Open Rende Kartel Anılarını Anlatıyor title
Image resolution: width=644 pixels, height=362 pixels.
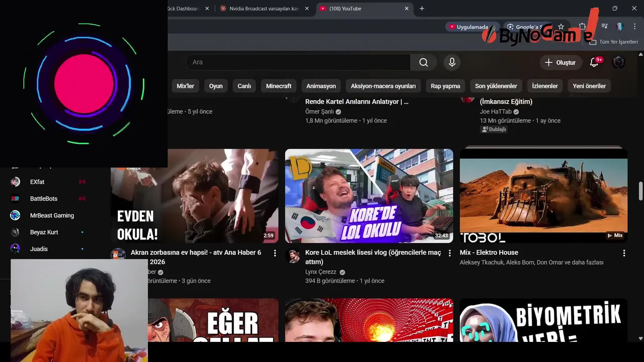tap(357, 102)
